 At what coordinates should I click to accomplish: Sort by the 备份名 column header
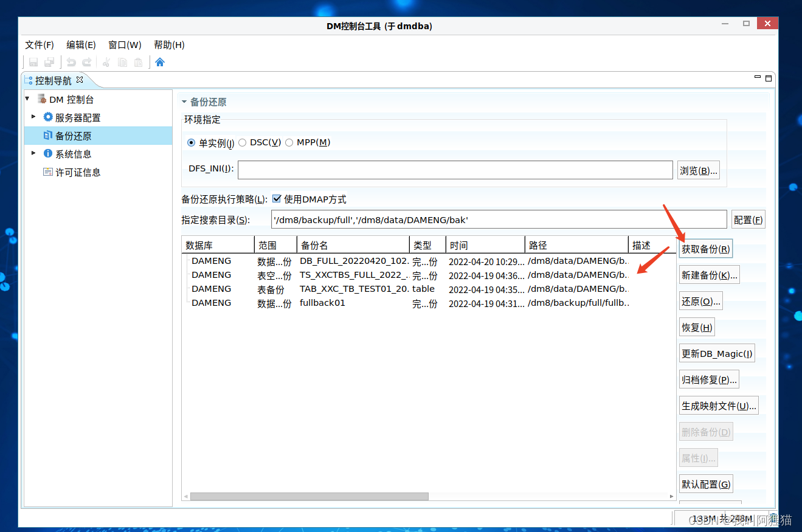point(353,245)
